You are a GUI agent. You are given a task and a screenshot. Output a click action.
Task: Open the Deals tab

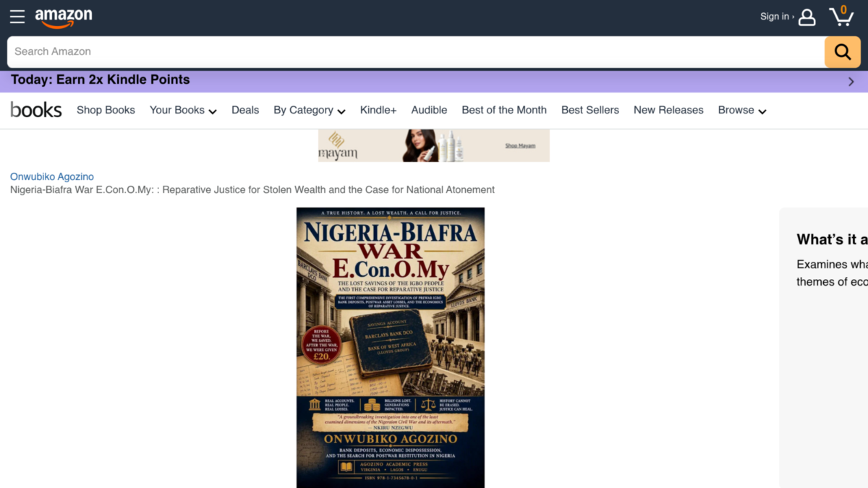click(x=245, y=110)
